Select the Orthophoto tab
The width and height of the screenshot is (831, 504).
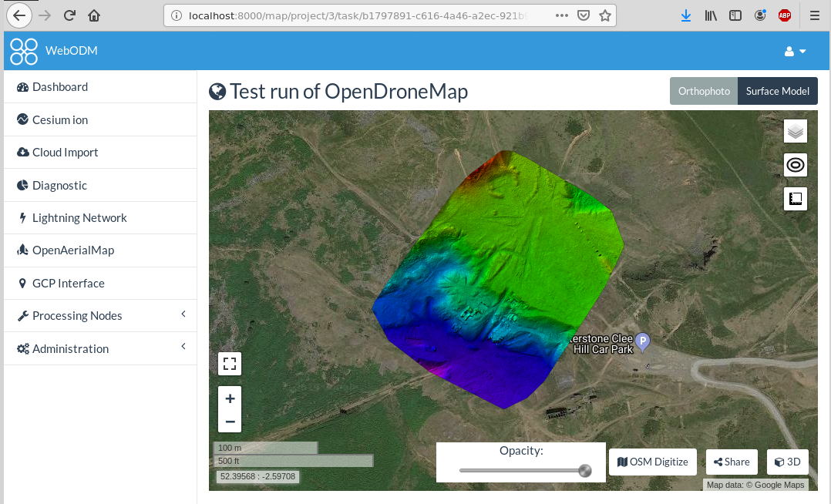[703, 91]
